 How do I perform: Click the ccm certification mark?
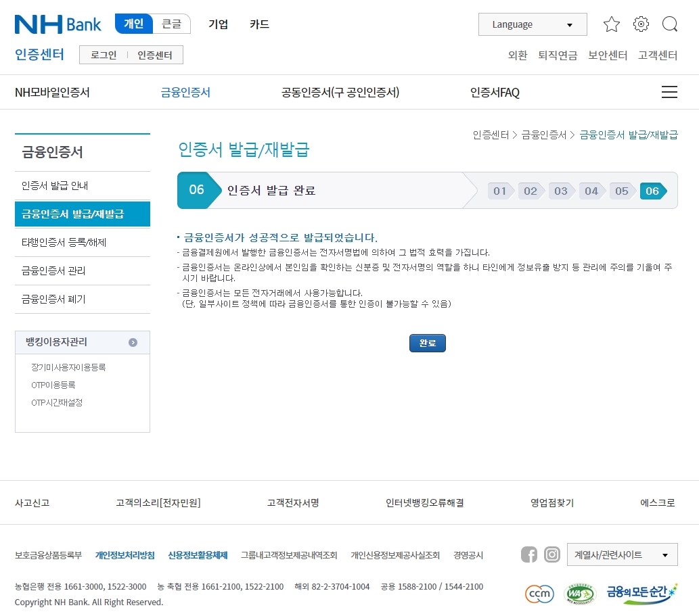539,594
